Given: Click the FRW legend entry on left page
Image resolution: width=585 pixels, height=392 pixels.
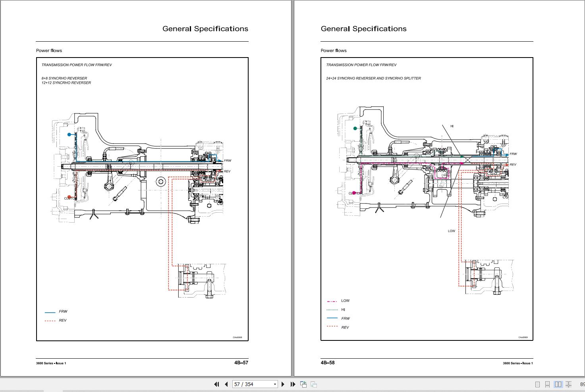Looking at the screenshot, I should [x=56, y=311].
